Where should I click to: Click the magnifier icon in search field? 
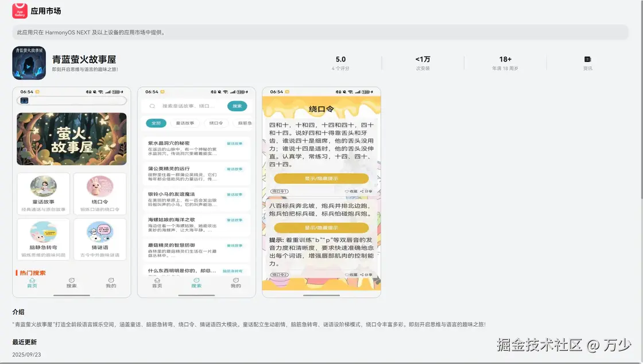(152, 106)
